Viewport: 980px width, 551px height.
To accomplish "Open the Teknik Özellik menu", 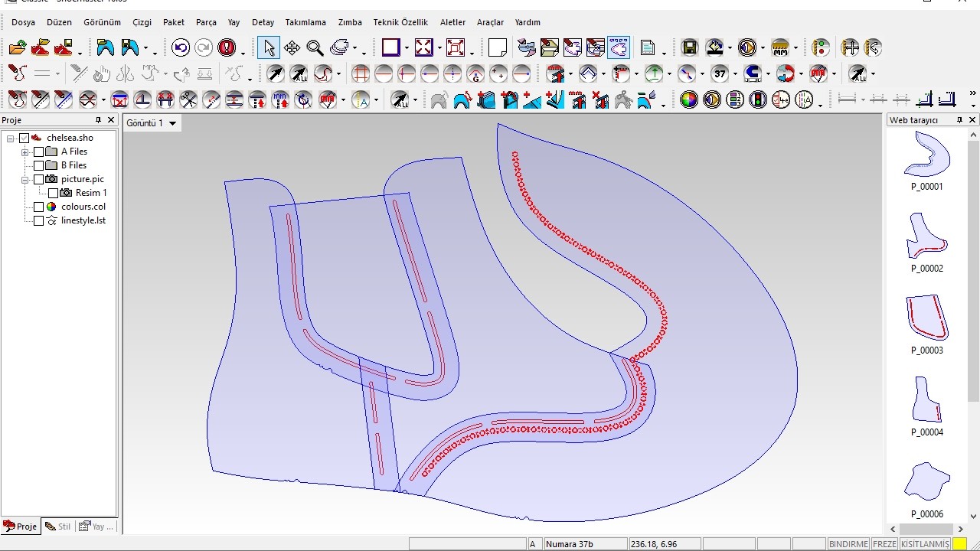I will click(x=400, y=22).
